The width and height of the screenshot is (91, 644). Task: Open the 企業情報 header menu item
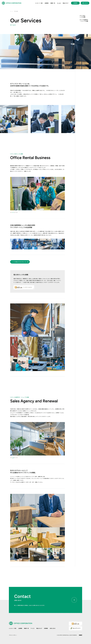pyautogui.click(x=47, y=3)
